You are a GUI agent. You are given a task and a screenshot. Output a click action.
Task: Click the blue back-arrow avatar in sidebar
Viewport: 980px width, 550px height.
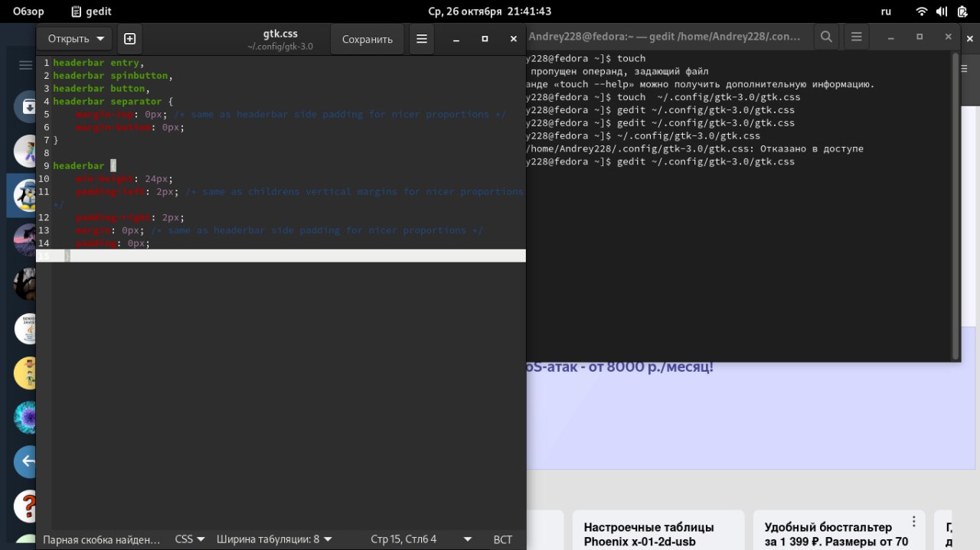[27, 461]
